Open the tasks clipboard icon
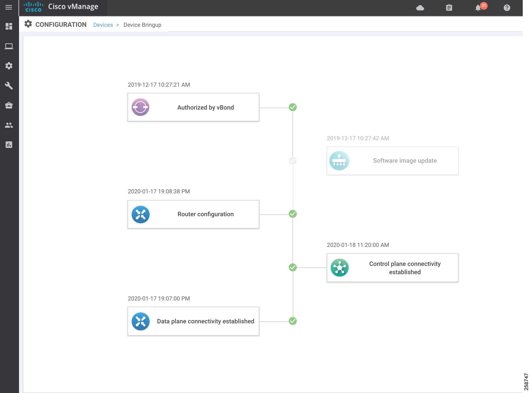Image resolution: width=532 pixels, height=393 pixels. tap(449, 8)
